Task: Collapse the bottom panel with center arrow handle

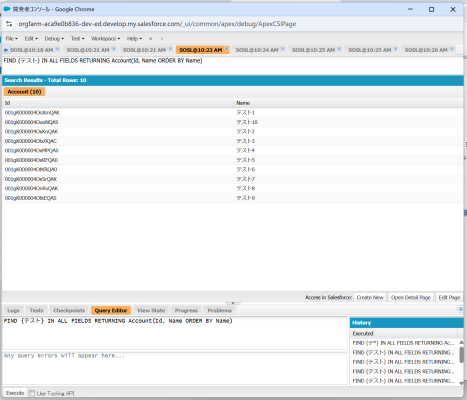Action: pyautogui.click(x=233, y=303)
